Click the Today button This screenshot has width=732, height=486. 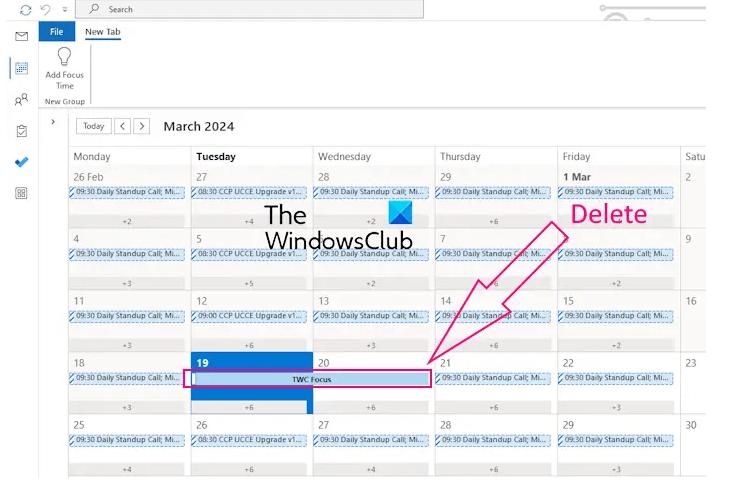coord(93,126)
